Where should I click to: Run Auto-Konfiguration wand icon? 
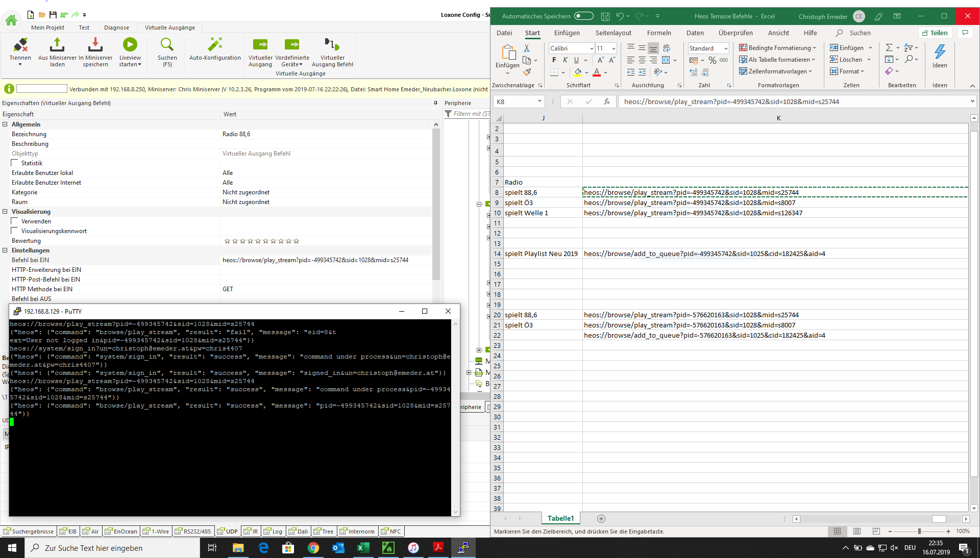[215, 45]
